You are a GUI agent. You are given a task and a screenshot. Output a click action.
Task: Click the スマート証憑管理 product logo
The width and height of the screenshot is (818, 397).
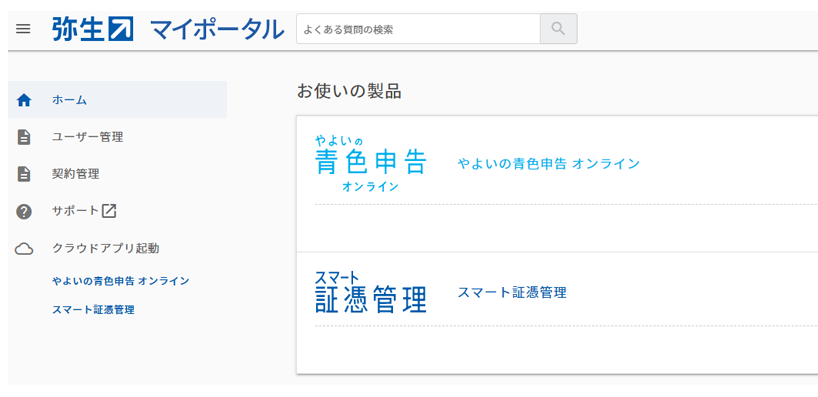pyautogui.click(x=371, y=292)
